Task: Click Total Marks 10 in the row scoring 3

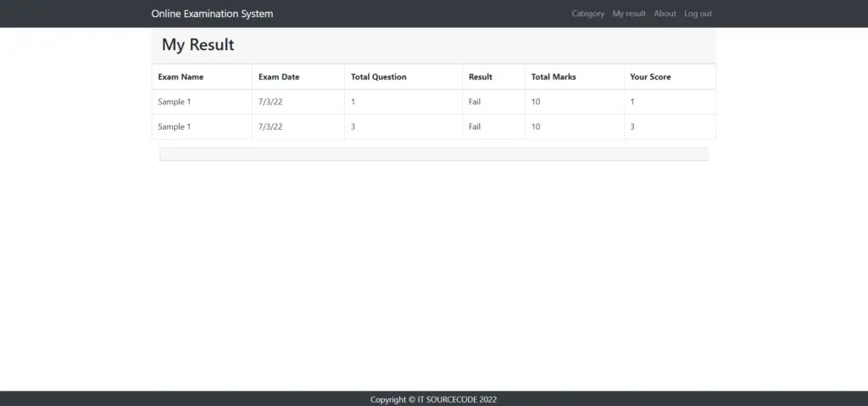Action: [536, 127]
